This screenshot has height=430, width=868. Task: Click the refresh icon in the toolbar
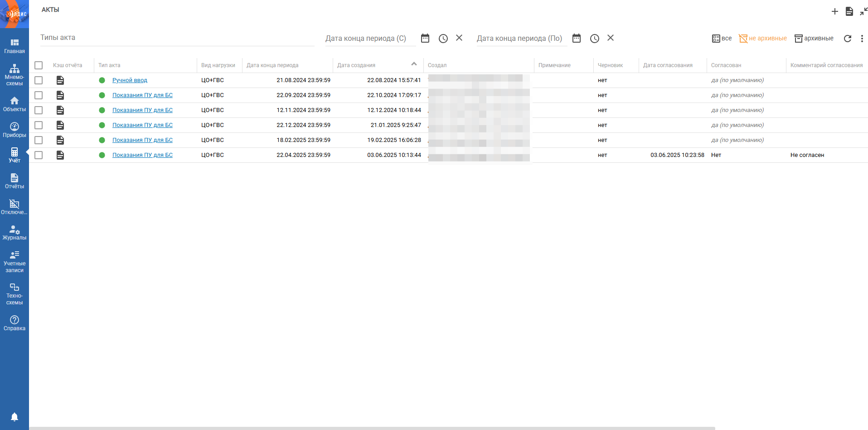click(847, 39)
